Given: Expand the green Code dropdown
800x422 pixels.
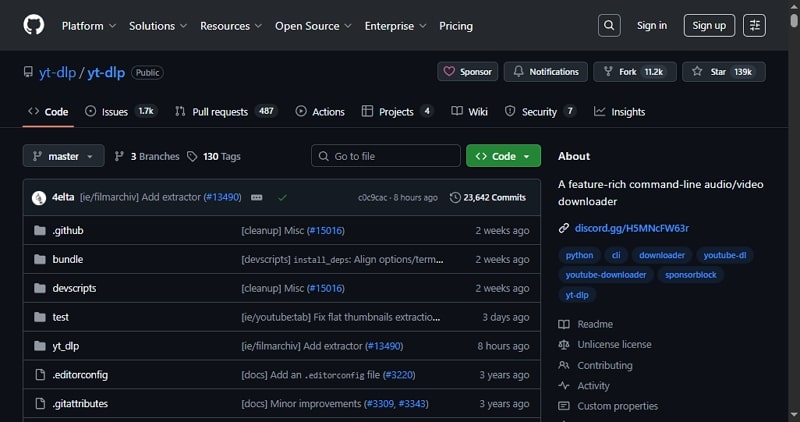Looking at the screenshot, I should (503, 156).
